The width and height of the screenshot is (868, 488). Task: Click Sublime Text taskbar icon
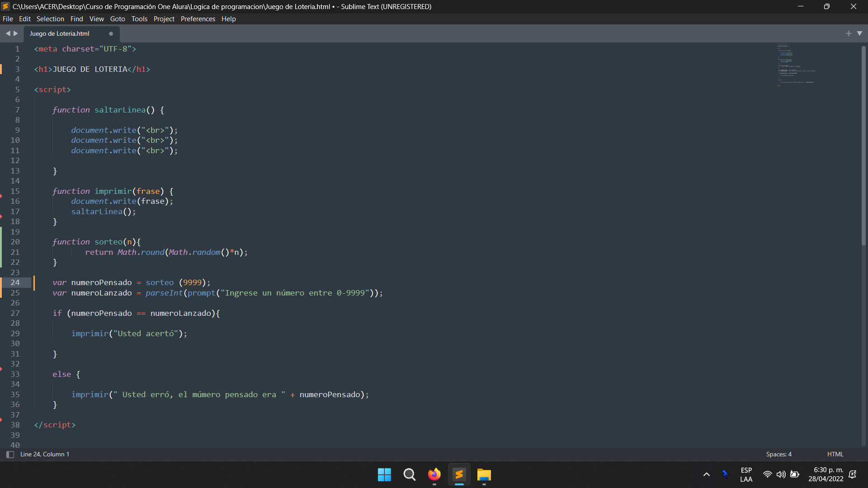[459, 475]
